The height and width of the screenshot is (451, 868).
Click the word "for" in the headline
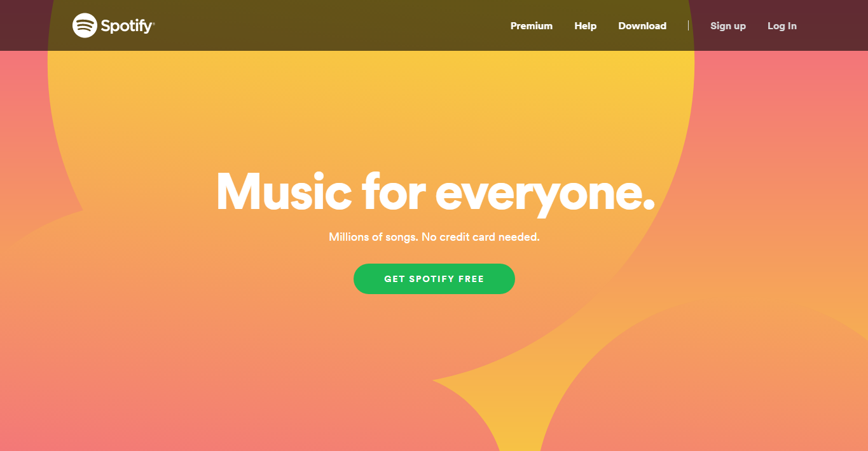394,191
